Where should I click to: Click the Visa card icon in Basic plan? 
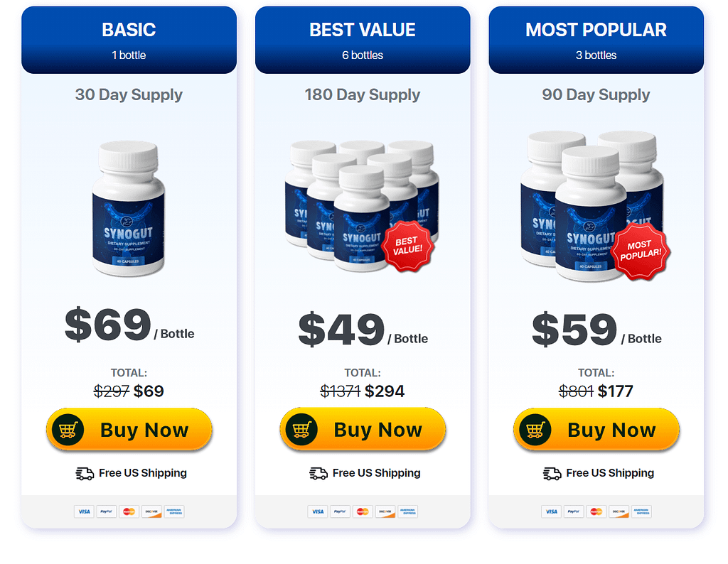[x=84, y=511]
